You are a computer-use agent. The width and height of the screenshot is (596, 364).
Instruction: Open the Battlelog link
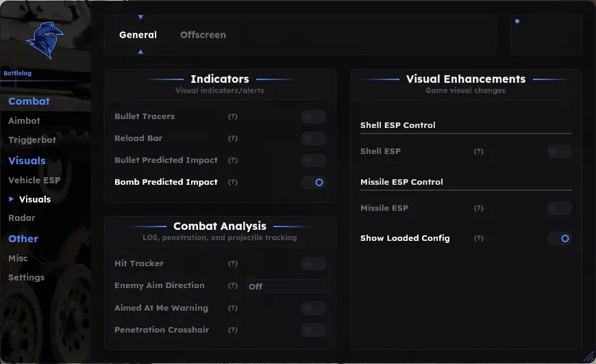[x=18, y=73]
